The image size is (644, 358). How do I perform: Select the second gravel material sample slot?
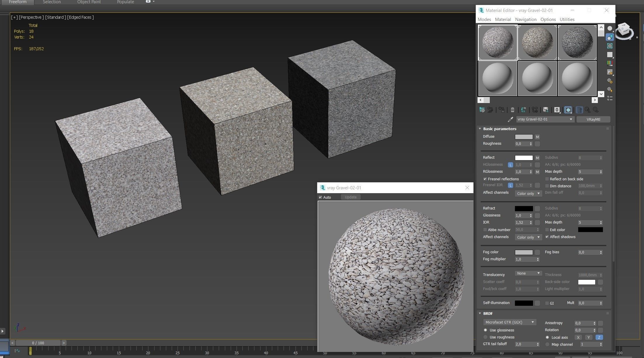(537, 43)
